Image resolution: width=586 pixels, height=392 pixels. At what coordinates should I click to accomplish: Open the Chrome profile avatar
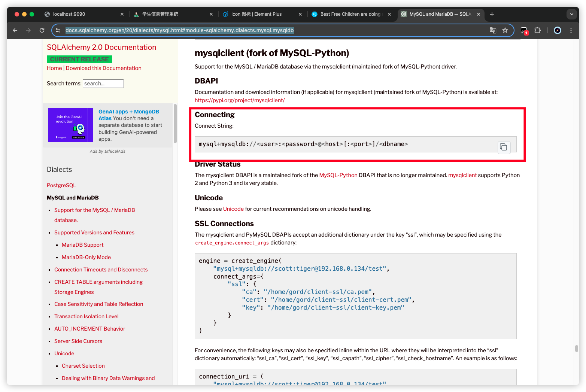click(558, 30)
